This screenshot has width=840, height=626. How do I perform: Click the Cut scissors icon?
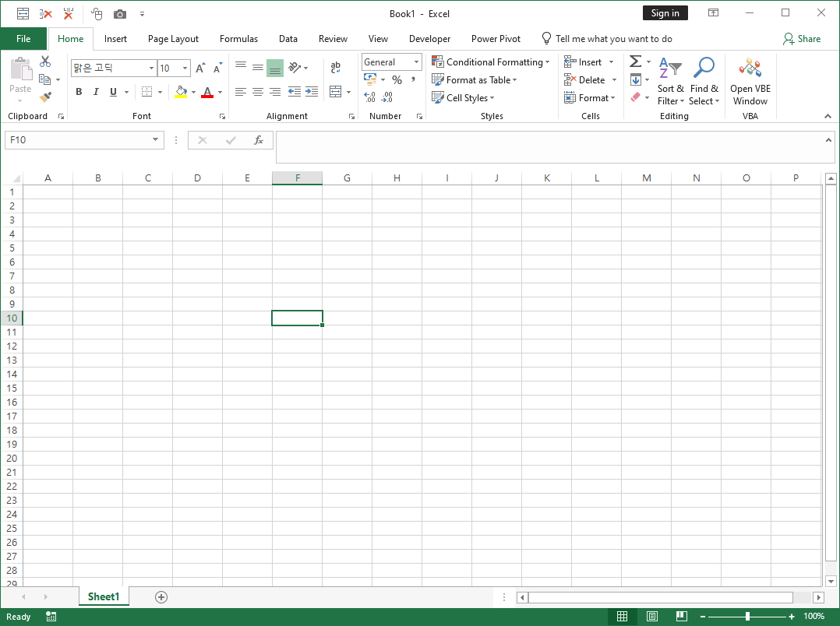tap(45, 62)
